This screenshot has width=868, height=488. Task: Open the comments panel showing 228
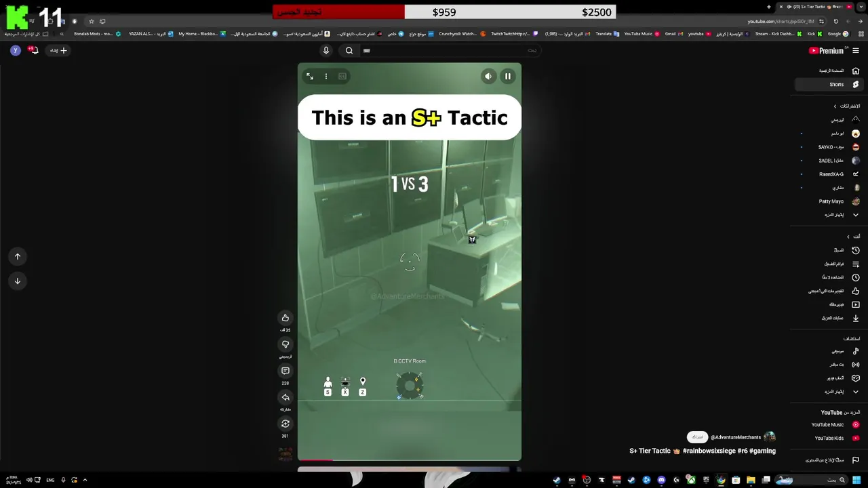click(x=285, y=371)
